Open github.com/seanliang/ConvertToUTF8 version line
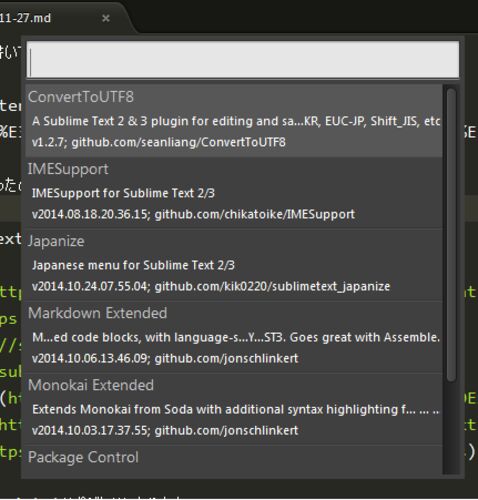The height and width of the screenshot is (500, 478). click(159, 142)
